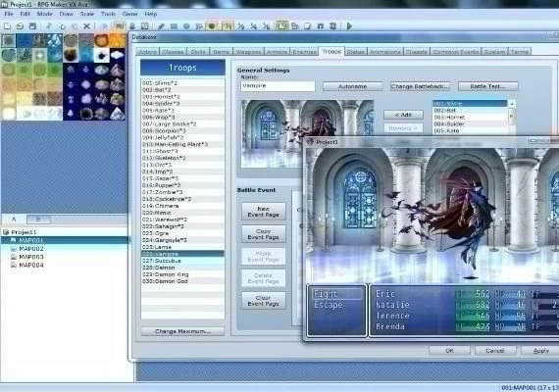Open the Mode menu
Image resolution: width=559 pixels, height=392 pixels.
pyautogui.click(x=44, y=14)
